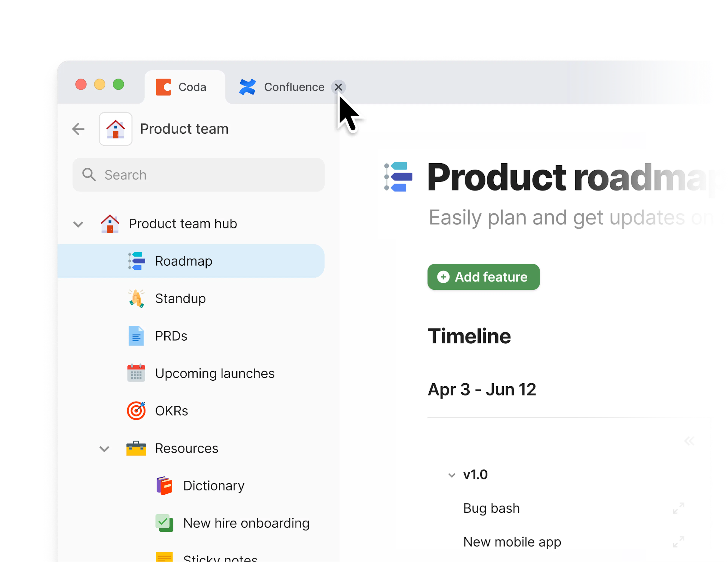Viewport: 728px width, 563px height.
Task: Select the Bug bash row
Action: [x=491, y=508]
